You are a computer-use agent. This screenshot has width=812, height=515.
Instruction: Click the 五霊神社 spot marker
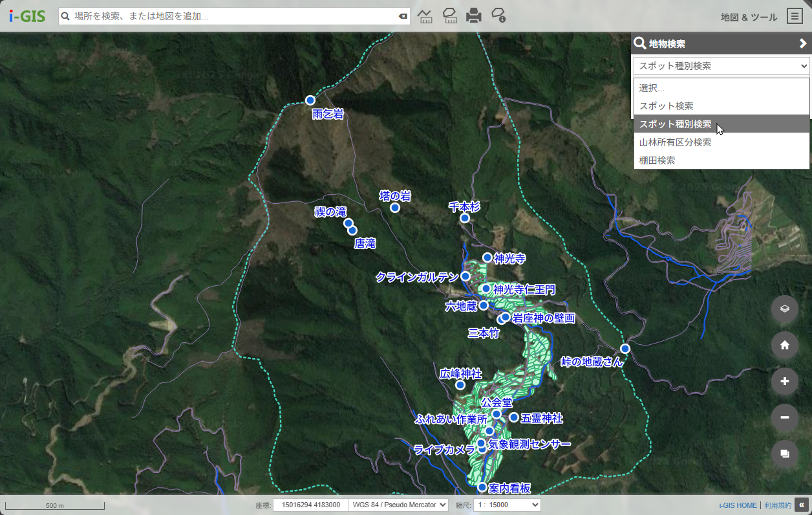[514, 417]
